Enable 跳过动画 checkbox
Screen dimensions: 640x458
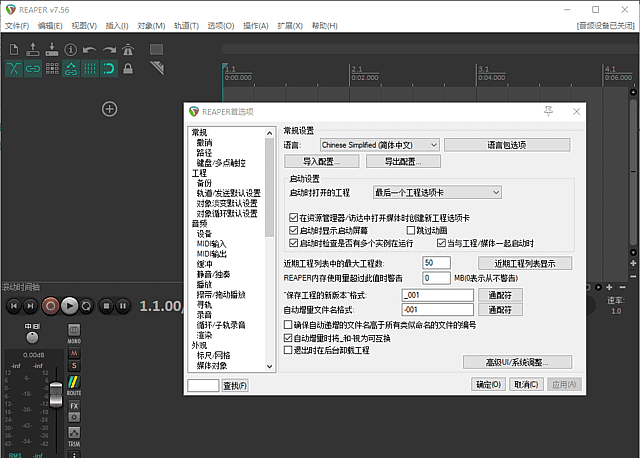(x=411, y=230)
